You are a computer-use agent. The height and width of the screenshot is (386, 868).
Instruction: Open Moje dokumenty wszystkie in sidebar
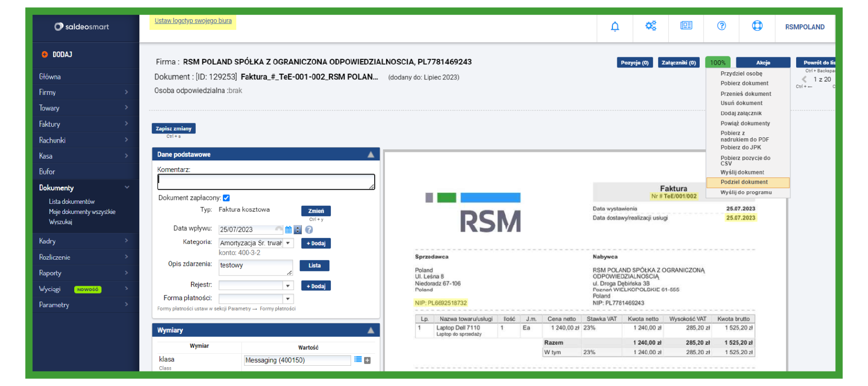[82, 212]
